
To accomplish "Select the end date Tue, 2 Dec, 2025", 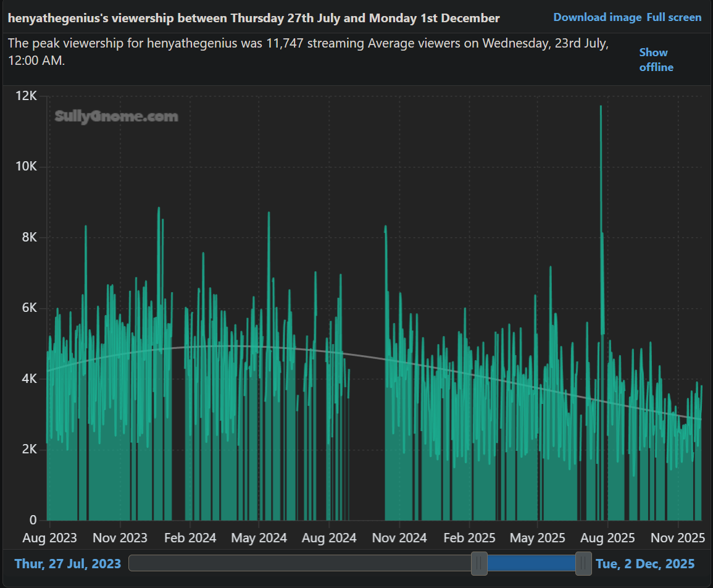I will tap(644, 563).
